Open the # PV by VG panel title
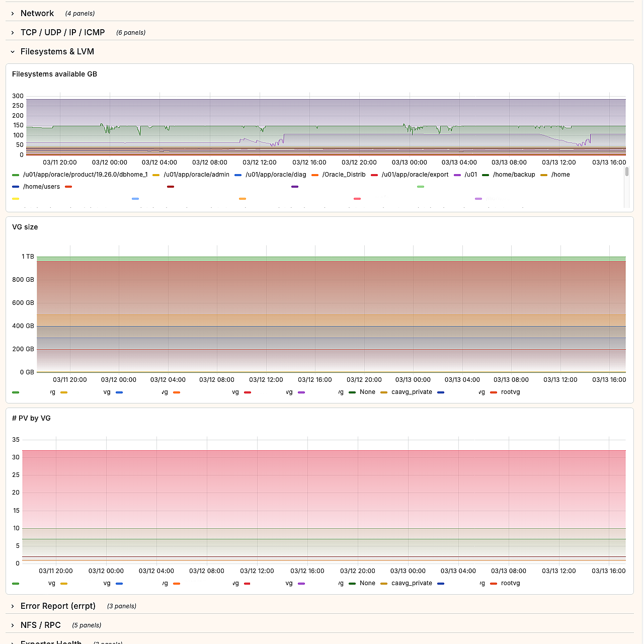Screen dimensions: 644x644 point(31,418)
